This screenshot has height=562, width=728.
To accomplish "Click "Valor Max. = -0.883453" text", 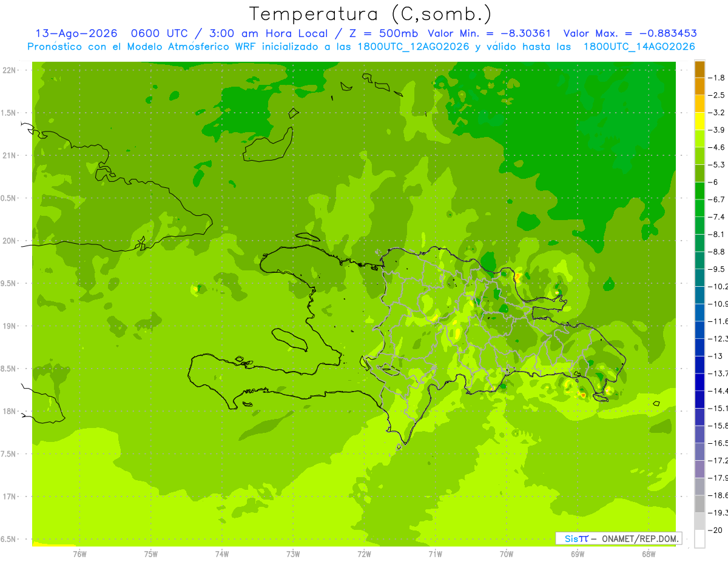I will coord(630,33).
